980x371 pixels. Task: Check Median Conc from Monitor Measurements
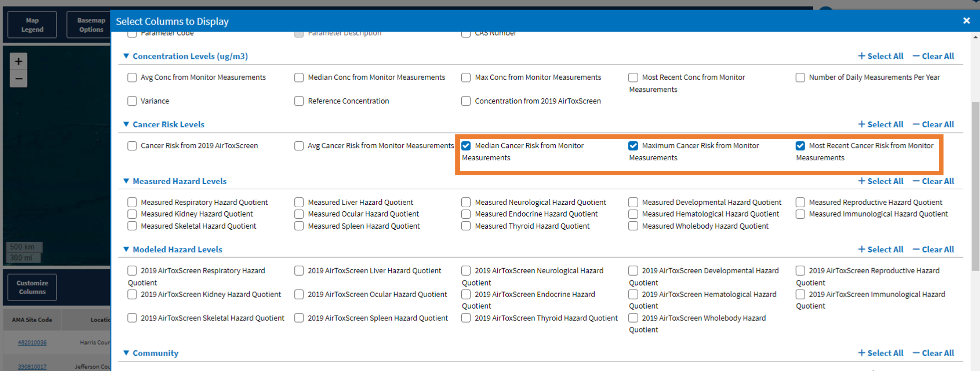tap(299, 77)
